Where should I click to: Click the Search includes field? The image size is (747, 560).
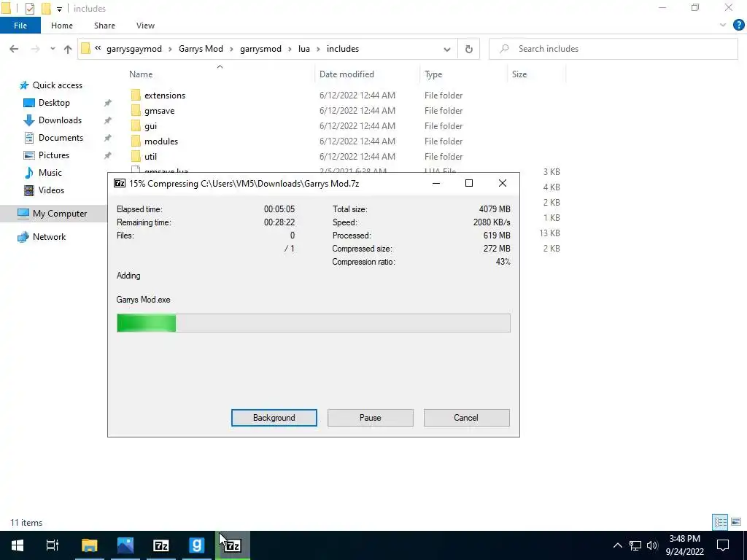[x=614, y=49]
